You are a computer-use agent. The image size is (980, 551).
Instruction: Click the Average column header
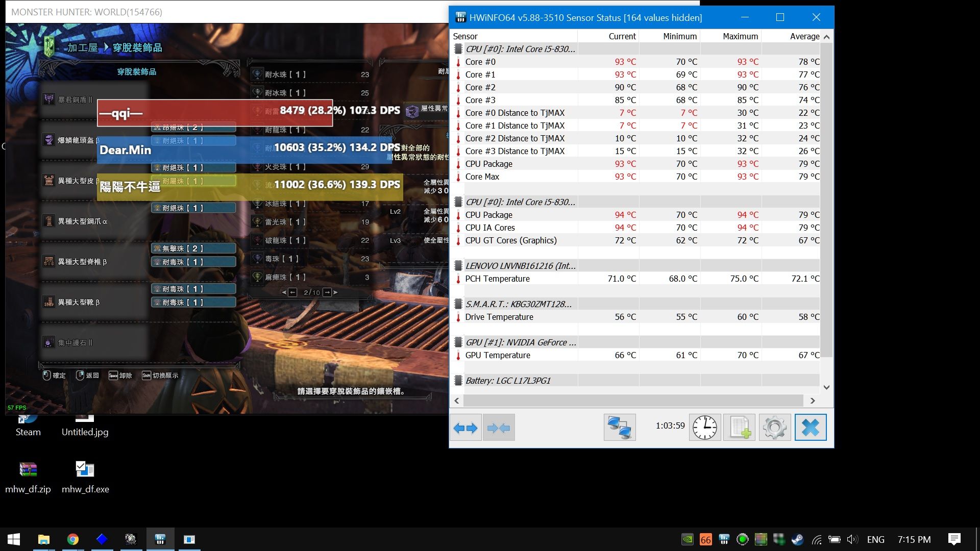pos(791,36)
